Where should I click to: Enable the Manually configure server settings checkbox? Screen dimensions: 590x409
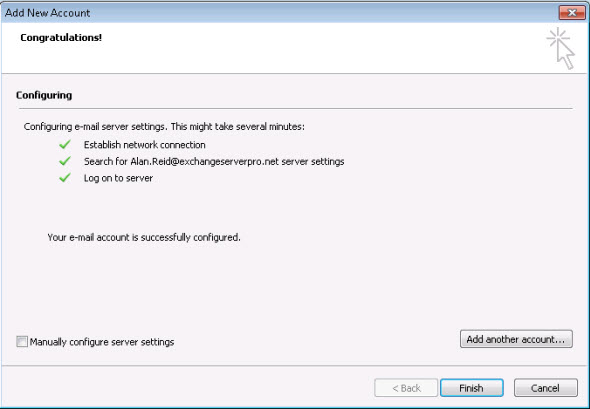(x=22, y=341)
